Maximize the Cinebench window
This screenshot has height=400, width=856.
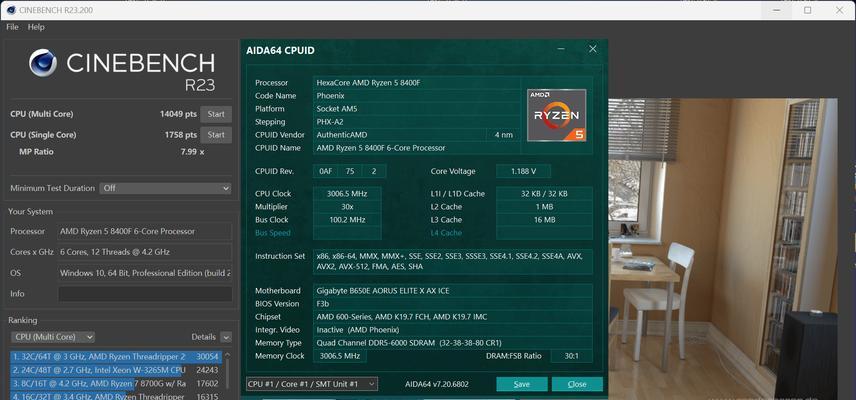click(x=808, y=10)
